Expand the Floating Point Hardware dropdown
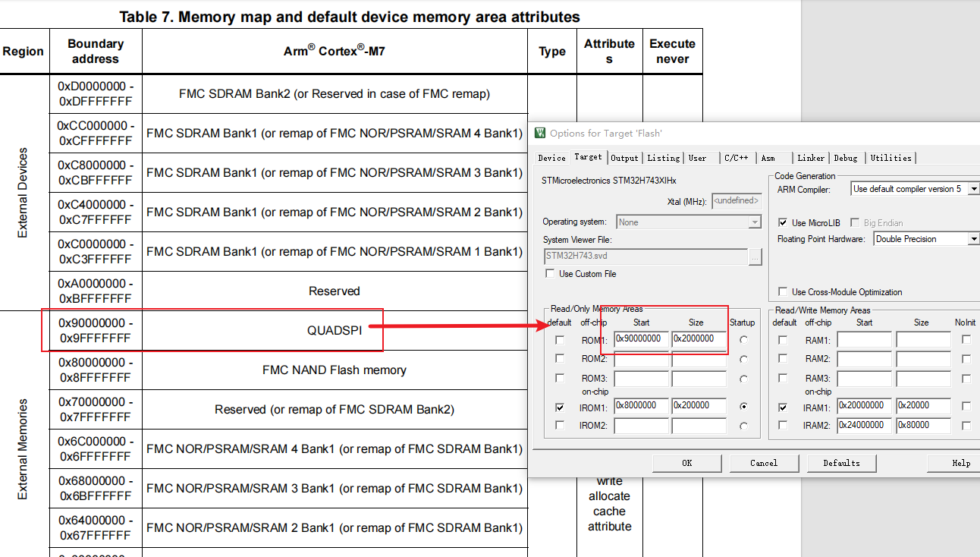Viewport: 980px width, 557px height. coord(973,239)
